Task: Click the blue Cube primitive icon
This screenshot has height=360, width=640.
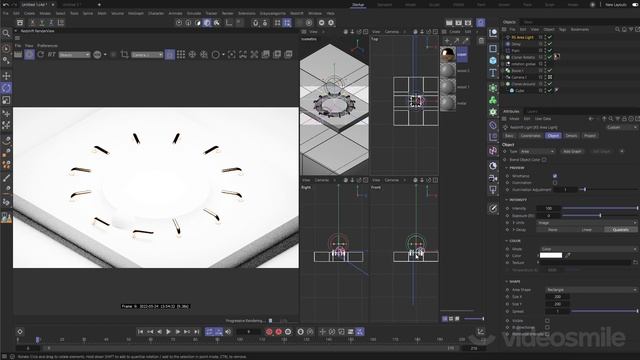Action: coord(493,60)
